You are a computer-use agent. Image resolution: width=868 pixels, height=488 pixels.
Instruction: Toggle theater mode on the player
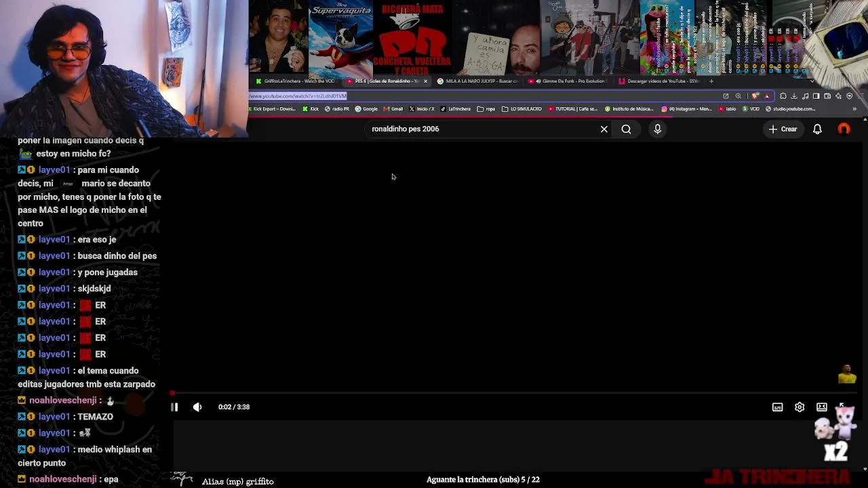821,407
